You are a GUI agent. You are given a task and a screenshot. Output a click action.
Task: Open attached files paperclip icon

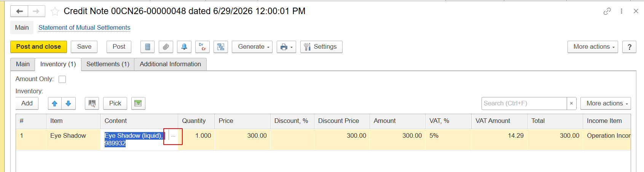coord(166,47)
